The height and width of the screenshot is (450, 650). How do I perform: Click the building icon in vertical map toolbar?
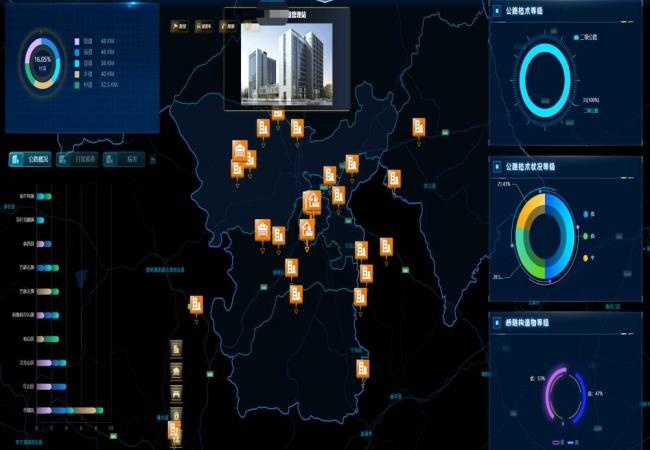coord(176,348)
